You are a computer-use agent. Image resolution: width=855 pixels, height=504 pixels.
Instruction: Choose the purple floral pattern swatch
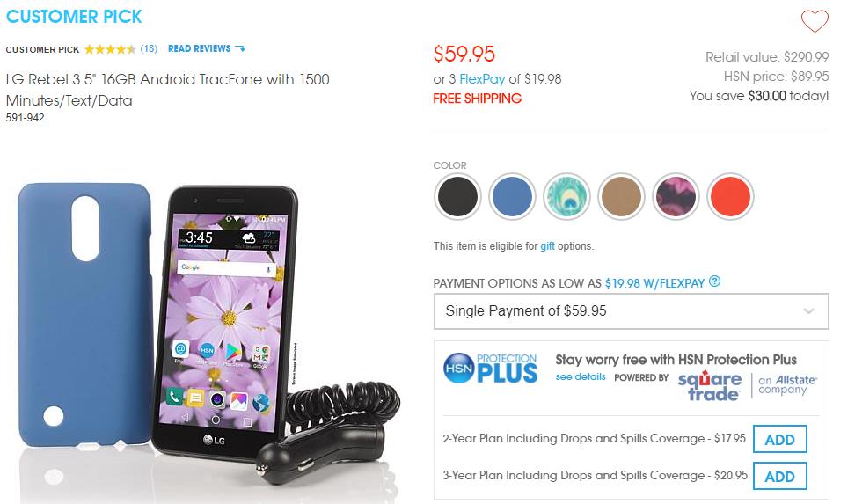point(676,196)
